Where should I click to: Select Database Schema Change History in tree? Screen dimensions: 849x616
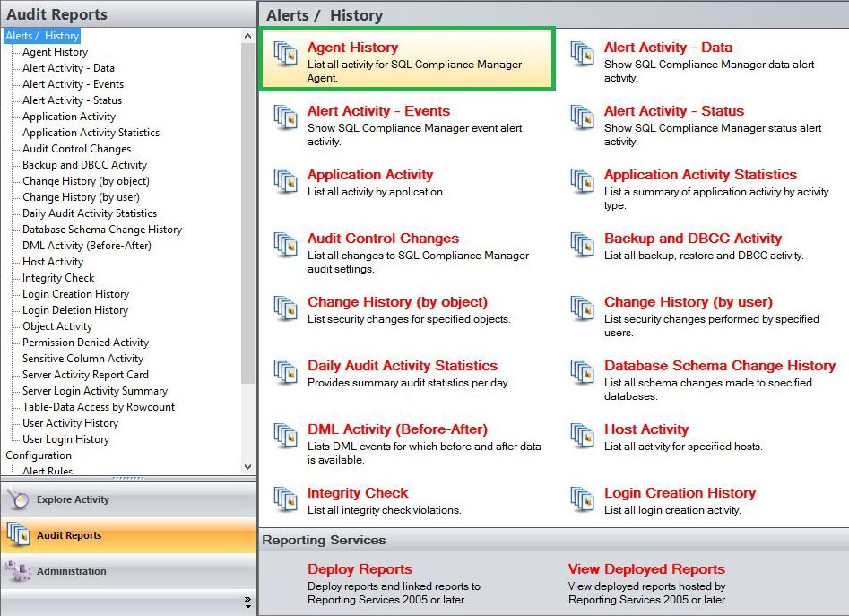pos(102,230)
